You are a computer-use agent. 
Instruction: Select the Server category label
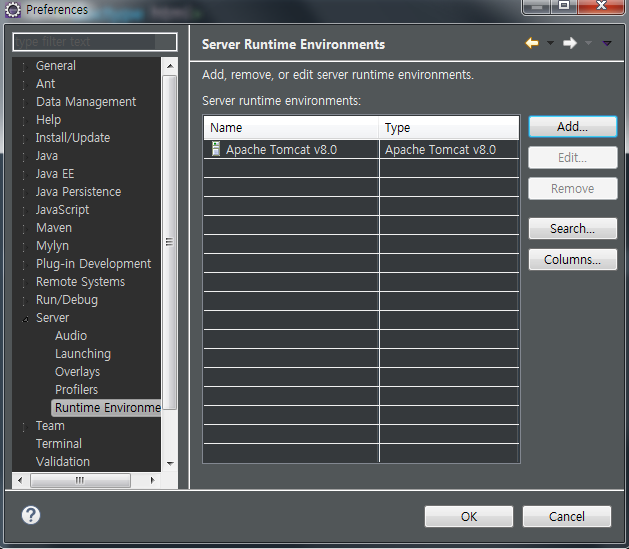tap(53, 318)
